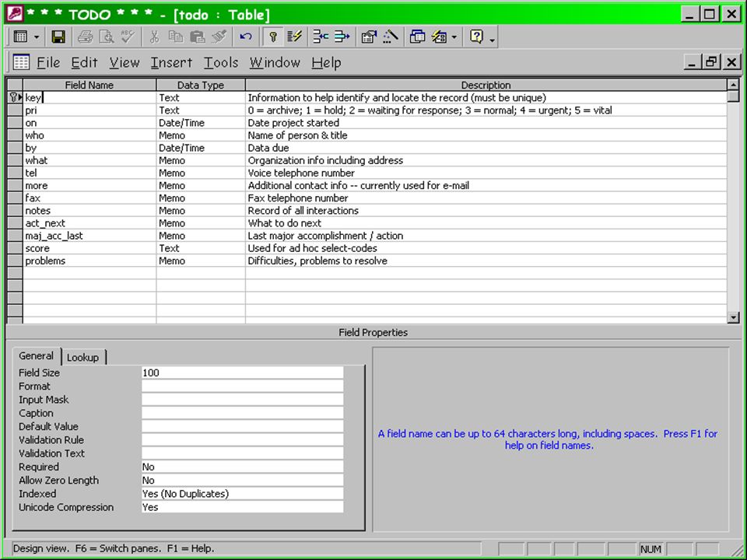Select the 'notes' field name cell
747x560 pixels.
click(89, 211)
